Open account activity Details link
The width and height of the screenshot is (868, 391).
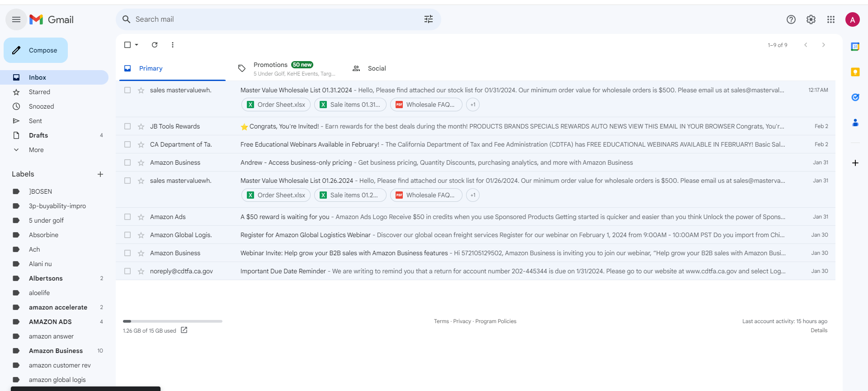pos(819,330)
